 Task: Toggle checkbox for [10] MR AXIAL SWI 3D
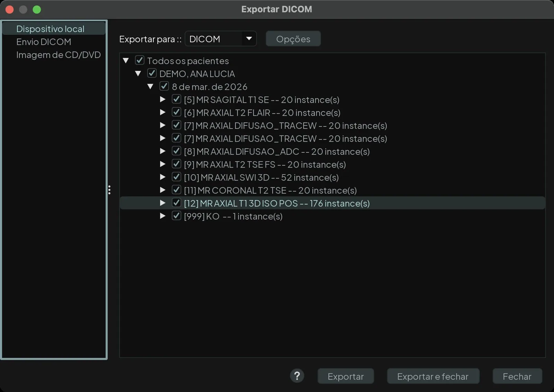coord(176,177)
